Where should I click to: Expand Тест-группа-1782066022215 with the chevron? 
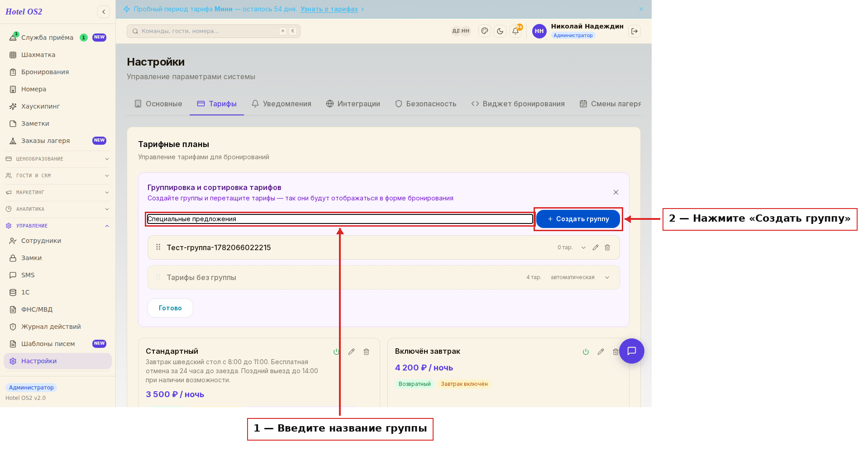pyautogui.click(x=583, y=247)
